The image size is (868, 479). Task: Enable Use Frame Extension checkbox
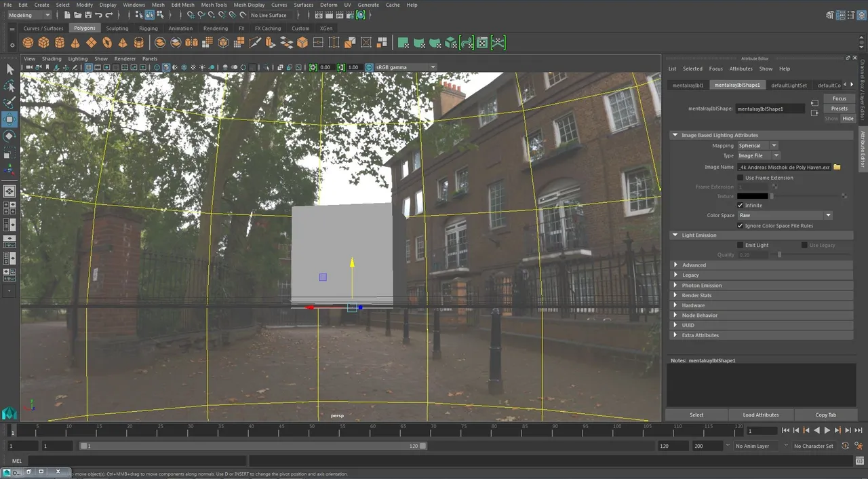pos(741,178)
